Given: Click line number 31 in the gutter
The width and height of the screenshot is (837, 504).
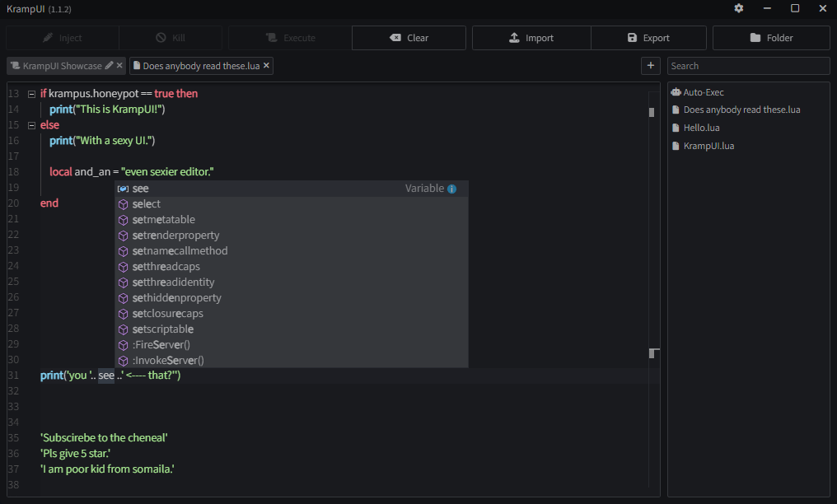Looking at the screenshot, I should point(13,376).
